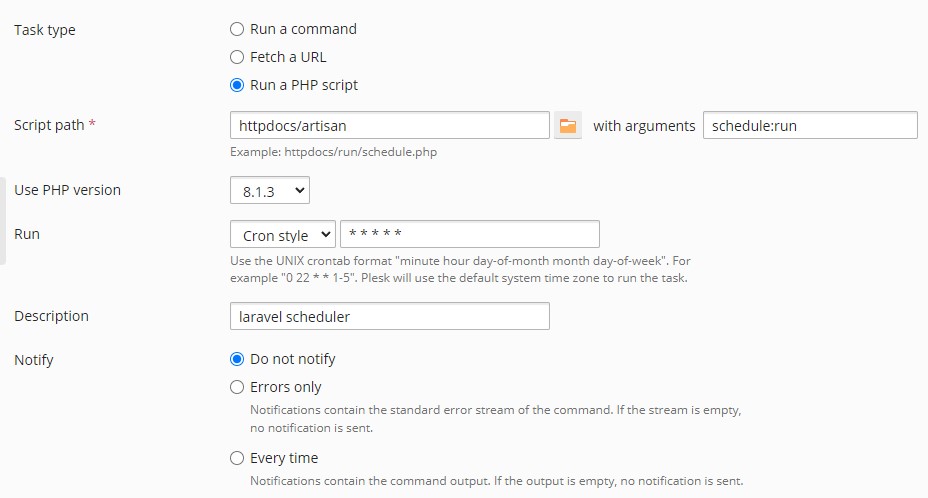Screen dimensions: 928x498
Task: Click the cron expression input field
Action: 470,234
